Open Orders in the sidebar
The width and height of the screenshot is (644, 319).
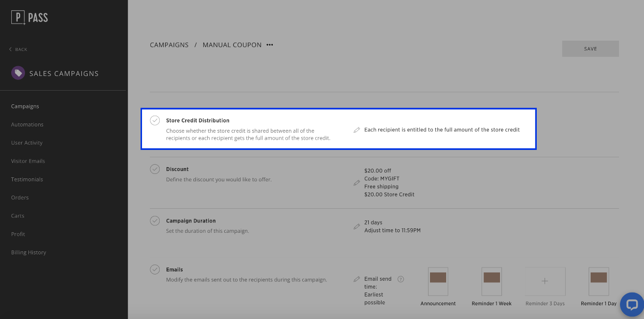tap(20, 197)
